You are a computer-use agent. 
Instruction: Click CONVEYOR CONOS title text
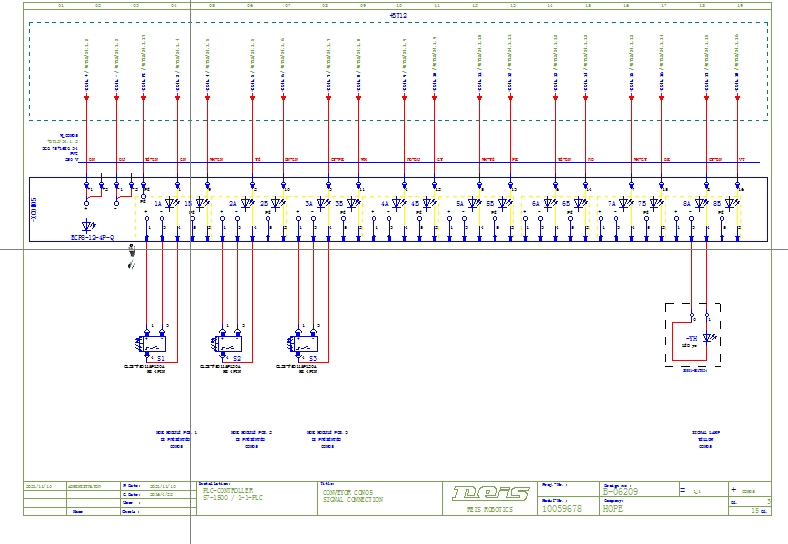pos(348,493)
